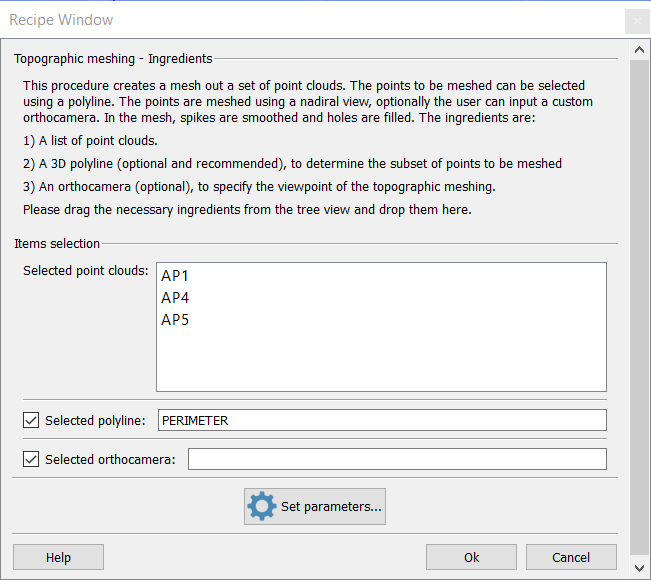Toggle the Selected orthocamera checkbox
This screenshot has width=651, height=580.
(x=31, y=459)
